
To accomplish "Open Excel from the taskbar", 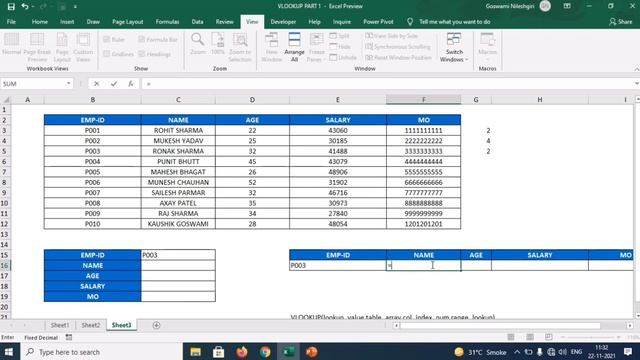I will (289, 352).
